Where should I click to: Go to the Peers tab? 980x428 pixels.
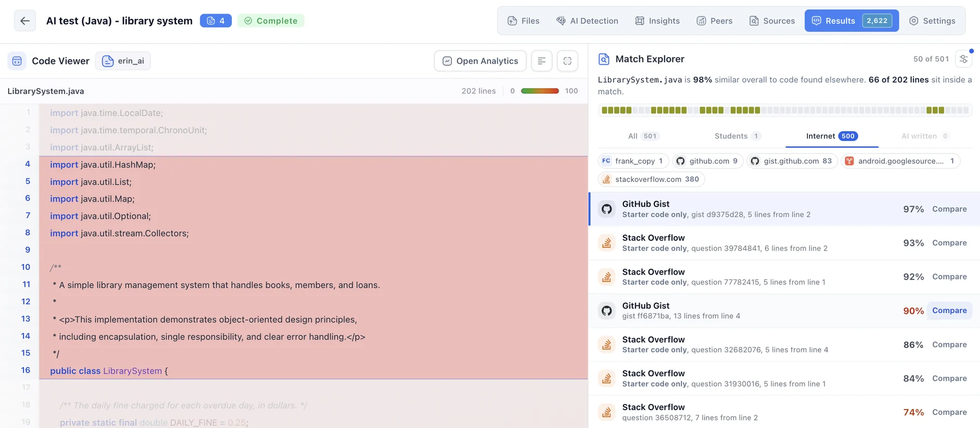[x=714, y=21]
